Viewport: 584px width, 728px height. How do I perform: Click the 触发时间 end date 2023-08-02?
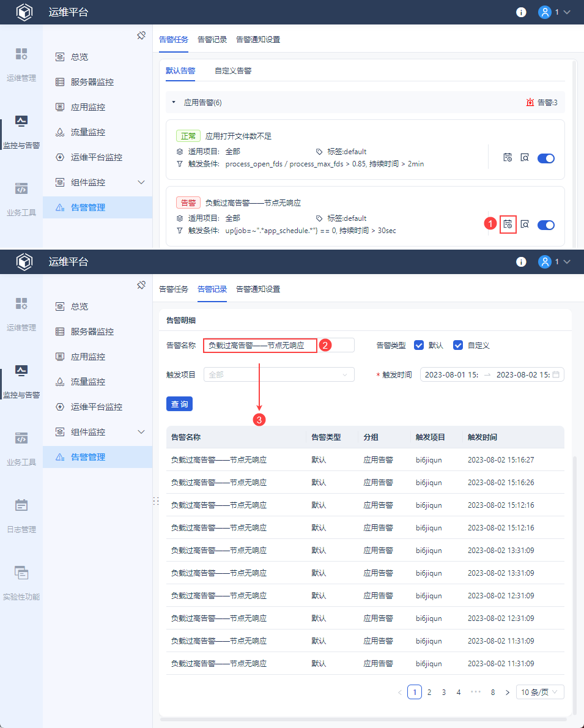click(523, 374)
